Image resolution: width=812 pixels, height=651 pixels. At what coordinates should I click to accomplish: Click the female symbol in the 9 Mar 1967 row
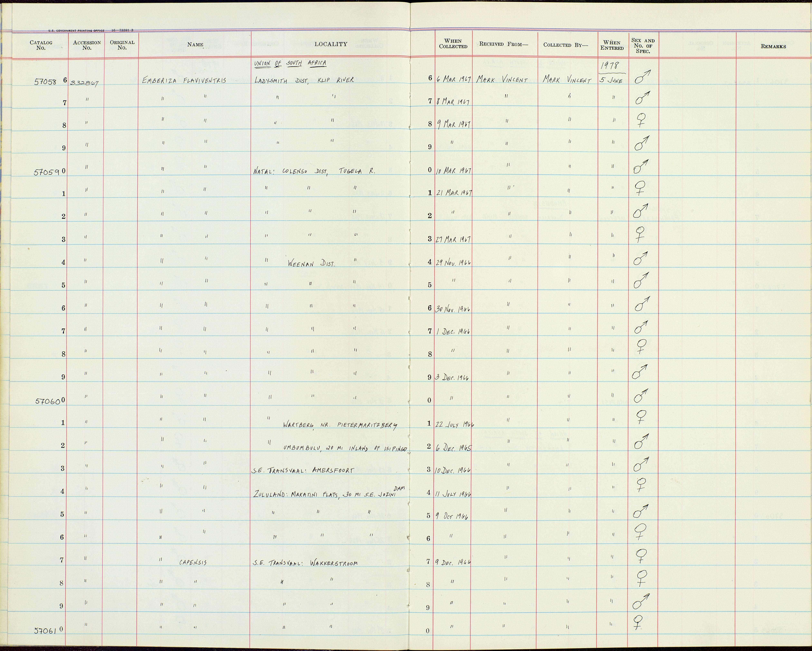pos(641,121)
